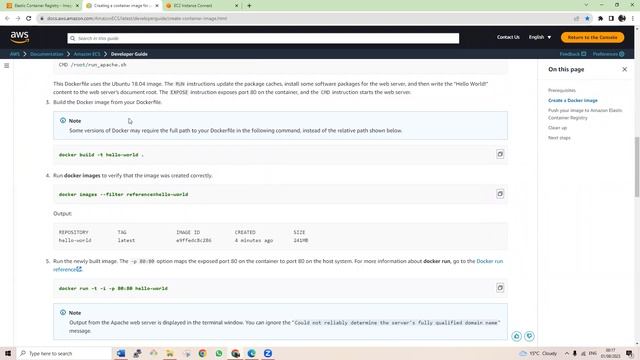The image size is (640, 360).
Task: Open WhatsApp from the taskbar
Action: click(x=219, y=353)
